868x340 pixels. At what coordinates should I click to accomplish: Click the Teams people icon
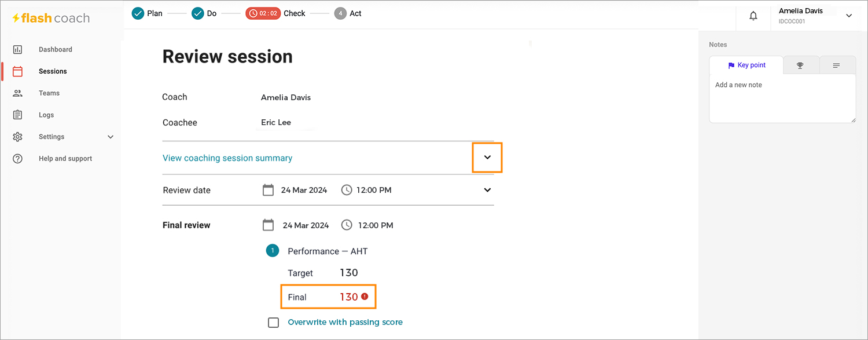coord(18,93)
